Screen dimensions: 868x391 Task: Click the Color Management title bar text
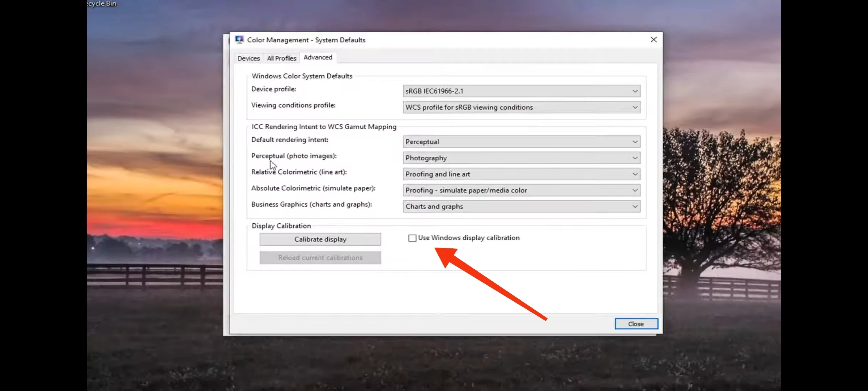(306, 40)
